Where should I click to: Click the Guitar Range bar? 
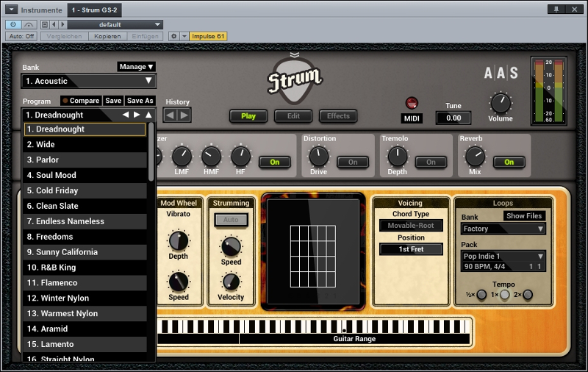pyautogui.click(x=354, y=339)
